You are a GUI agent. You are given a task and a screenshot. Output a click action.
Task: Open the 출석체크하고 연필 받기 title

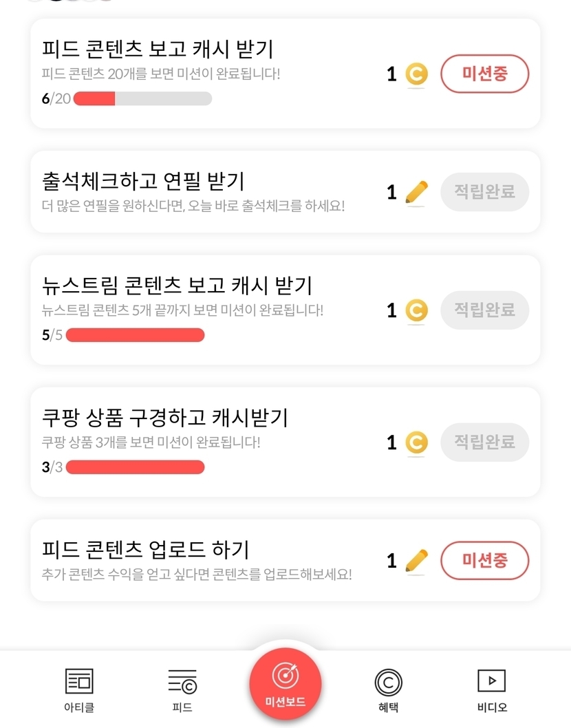143,182
